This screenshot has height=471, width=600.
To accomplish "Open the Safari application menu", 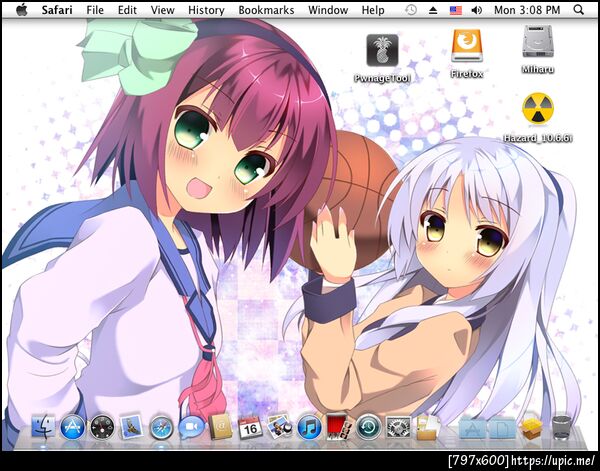I will [x=57, y=10].
